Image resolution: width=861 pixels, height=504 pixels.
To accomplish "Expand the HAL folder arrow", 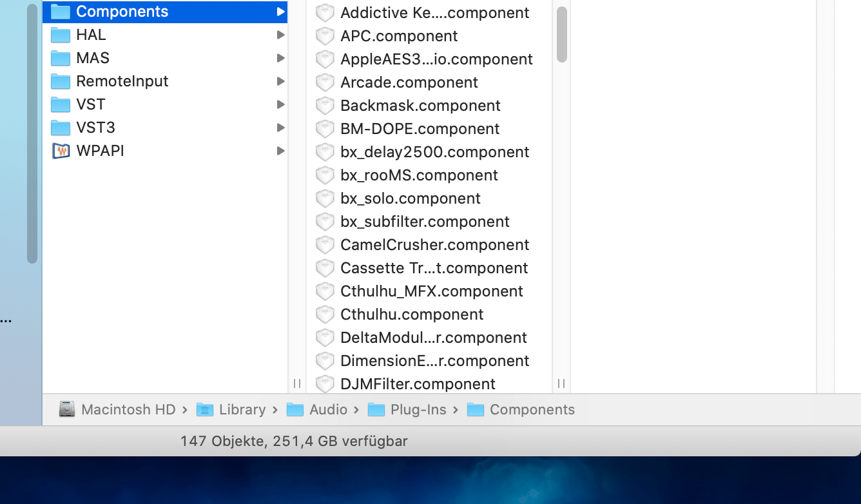I will coord(280,35).
